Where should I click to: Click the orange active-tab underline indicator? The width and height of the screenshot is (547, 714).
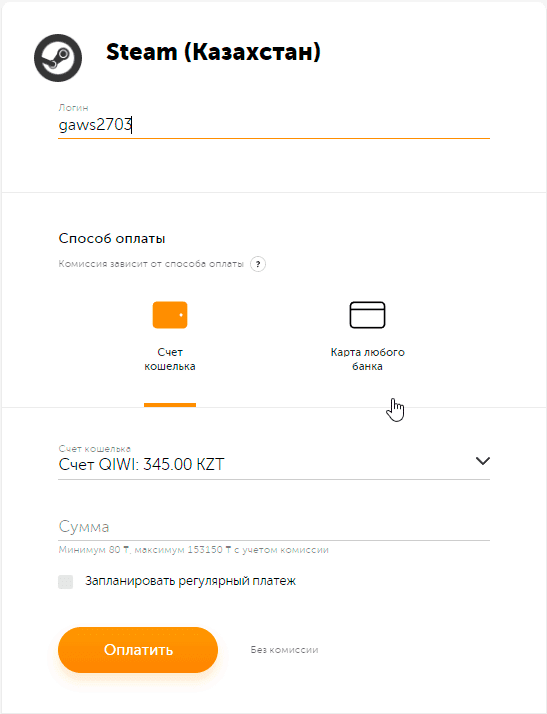click(x=170, y=405)
